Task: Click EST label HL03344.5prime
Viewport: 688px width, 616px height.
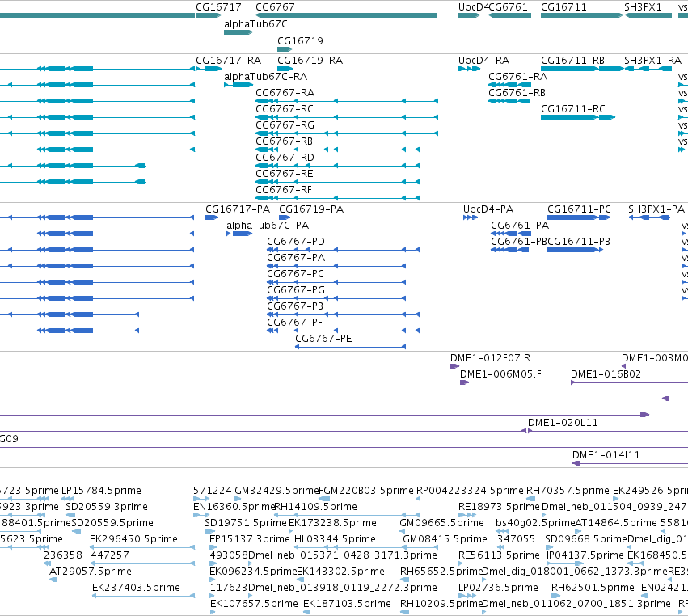Action: [x=336, y=539]
